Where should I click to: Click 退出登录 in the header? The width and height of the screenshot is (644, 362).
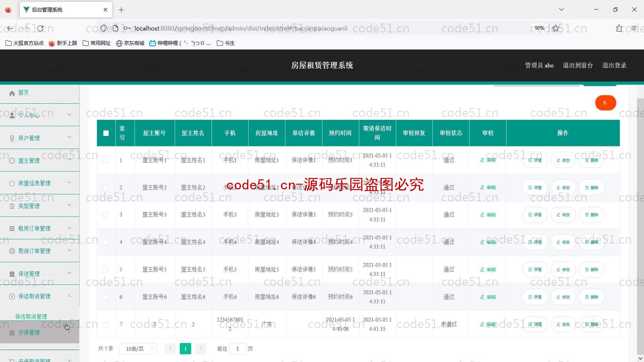pyautogui.click(x=614, y=65)
